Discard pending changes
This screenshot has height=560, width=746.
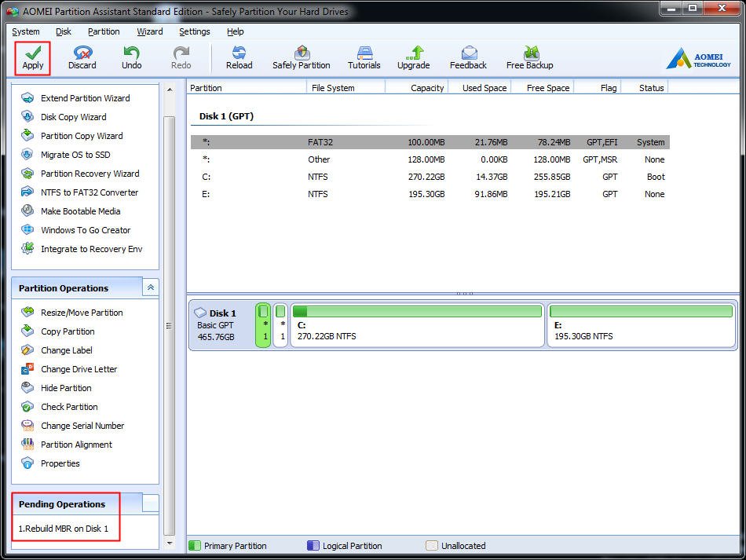tap(82, 58)
